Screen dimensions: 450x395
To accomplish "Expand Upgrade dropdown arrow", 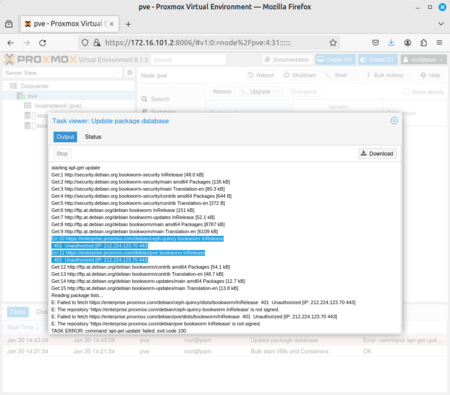I will coord(279,91).
